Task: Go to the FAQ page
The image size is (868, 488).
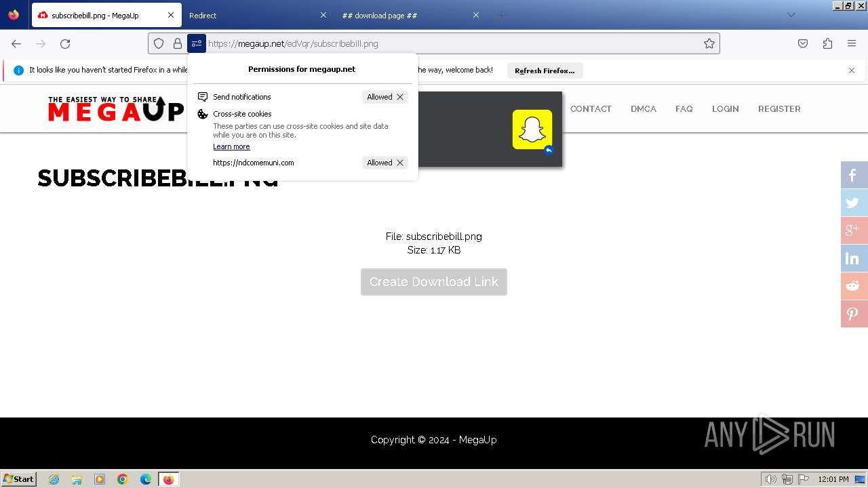Action: coord(684,108)
